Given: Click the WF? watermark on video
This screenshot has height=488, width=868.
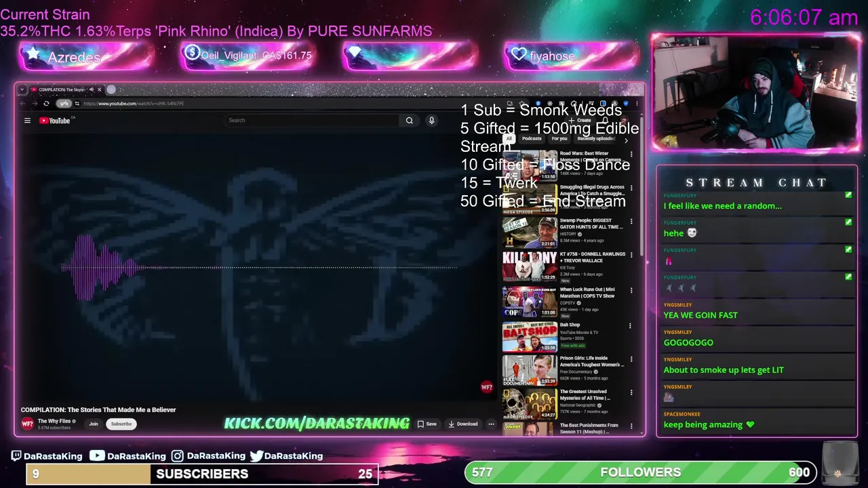Looking at the screenshot, I should tap(486, 388).
